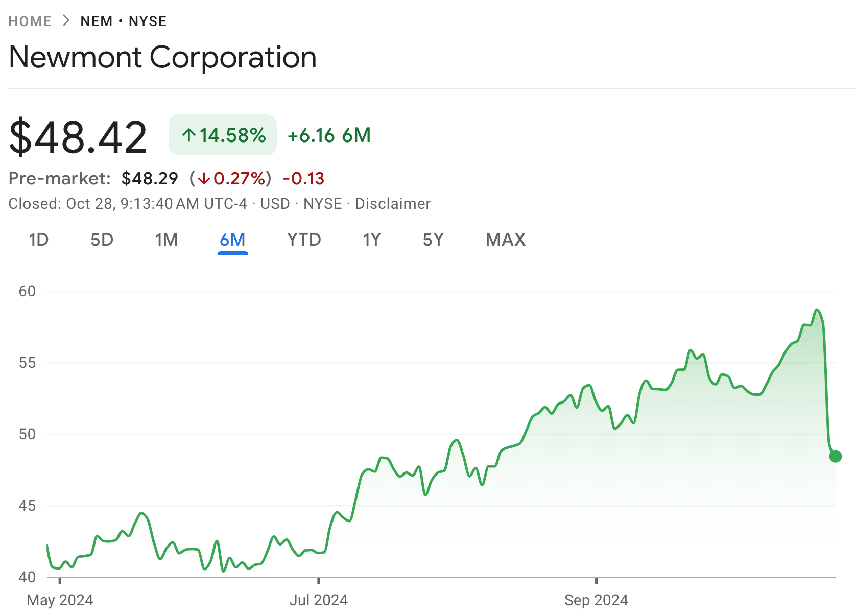Click the red down-arrow icon beside pre-market change
The height and width of the screenshot is (616, 856).
[204, 179]
